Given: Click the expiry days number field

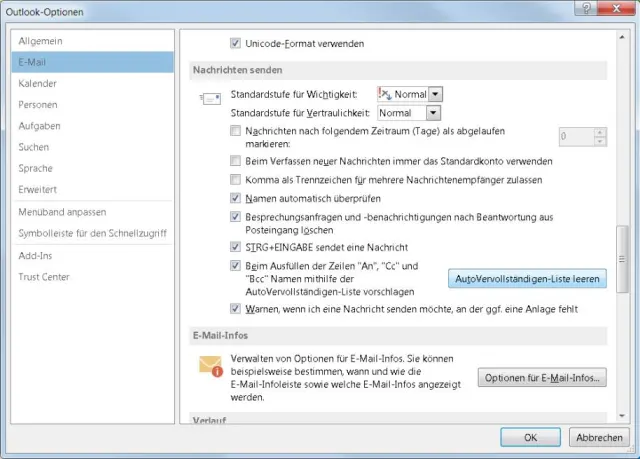Looking at the screenshot, I should click(x=576, y=137).
